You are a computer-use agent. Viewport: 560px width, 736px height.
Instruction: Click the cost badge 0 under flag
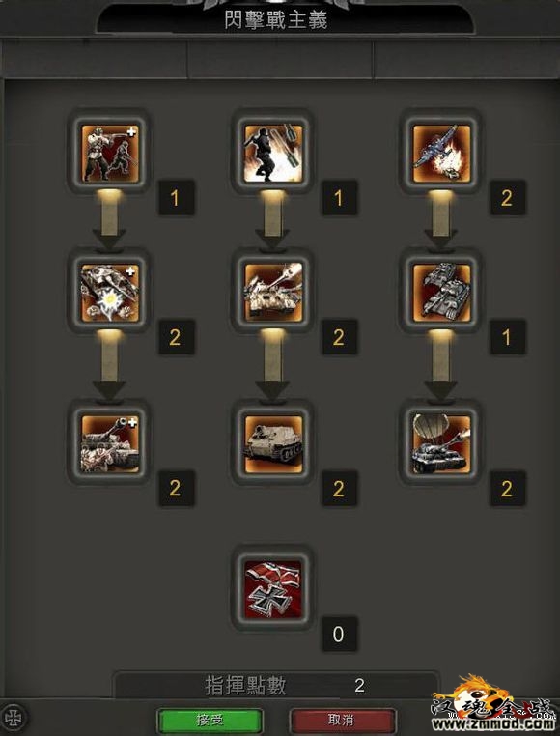pos(339,635)
